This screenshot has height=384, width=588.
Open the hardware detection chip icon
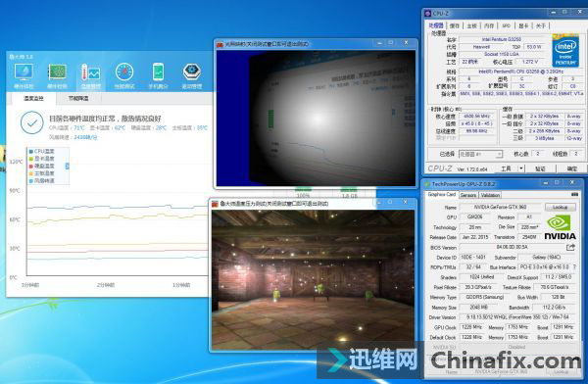(57, 76)
